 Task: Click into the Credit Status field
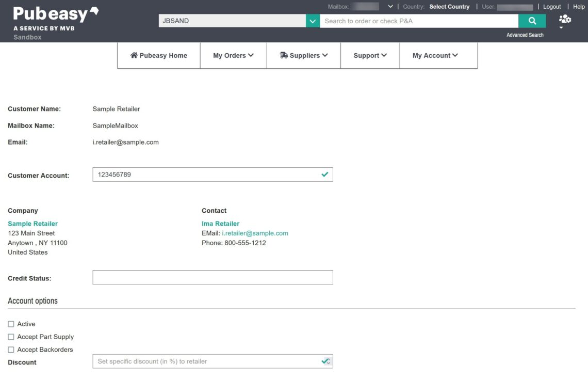pyautogui.click(x=213, y=277)
